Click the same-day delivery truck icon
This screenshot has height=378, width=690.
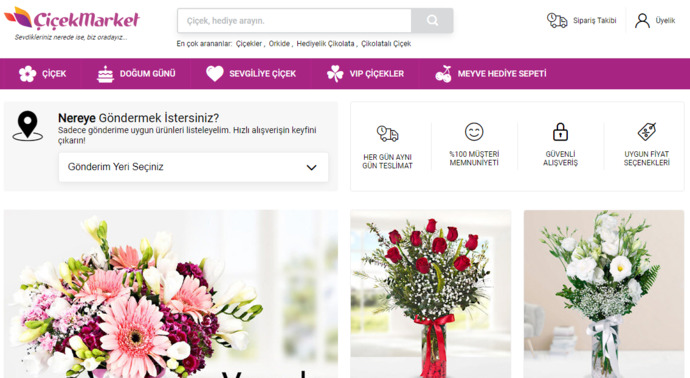point(387,133)
